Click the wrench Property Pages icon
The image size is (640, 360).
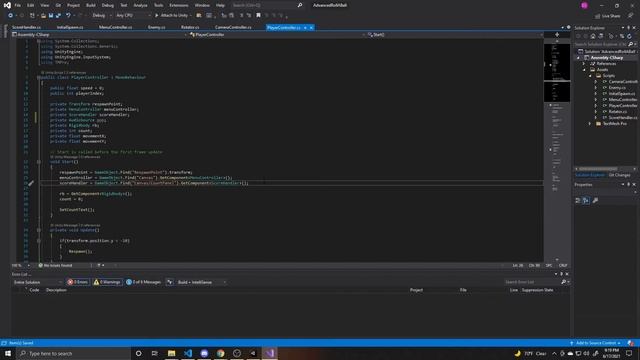pyautogui.click(x=596, y=200)
